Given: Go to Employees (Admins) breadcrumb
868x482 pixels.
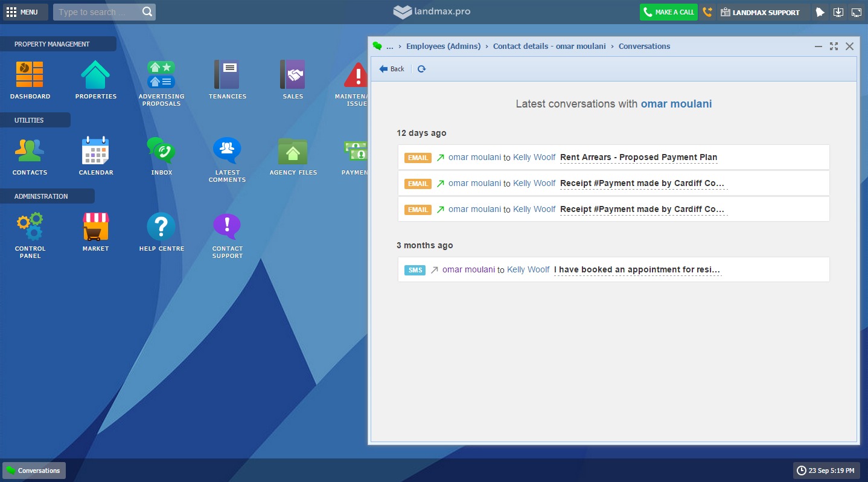Looking at the screenshot, I should point(443,47).
